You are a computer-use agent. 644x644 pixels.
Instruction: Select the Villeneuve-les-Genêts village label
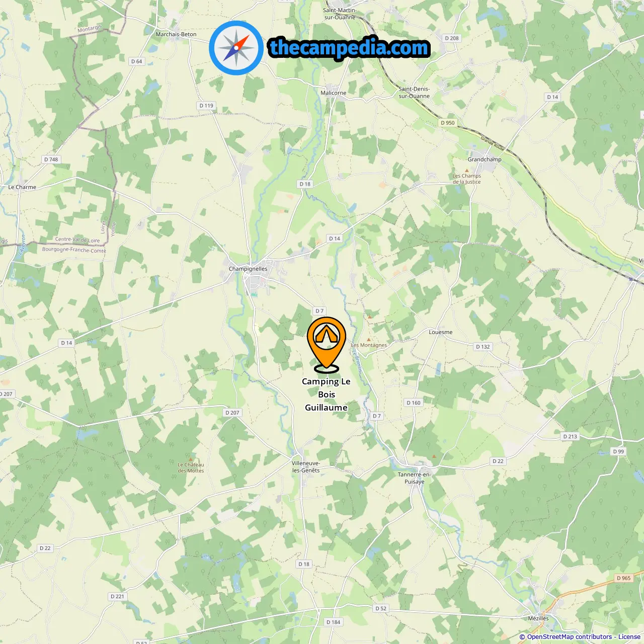pyautogui.click(x=306, y=467)
